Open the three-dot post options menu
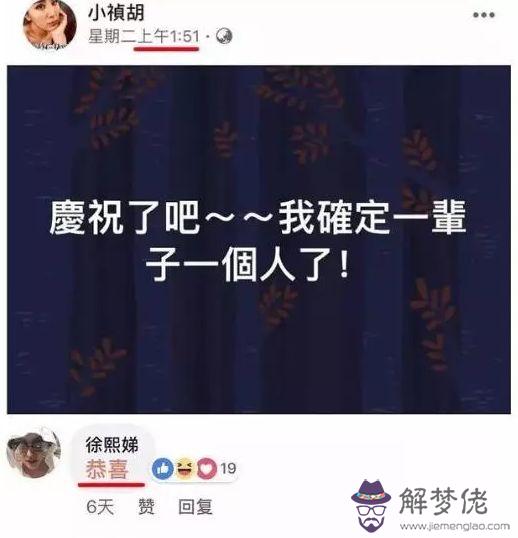 point(484,15)
